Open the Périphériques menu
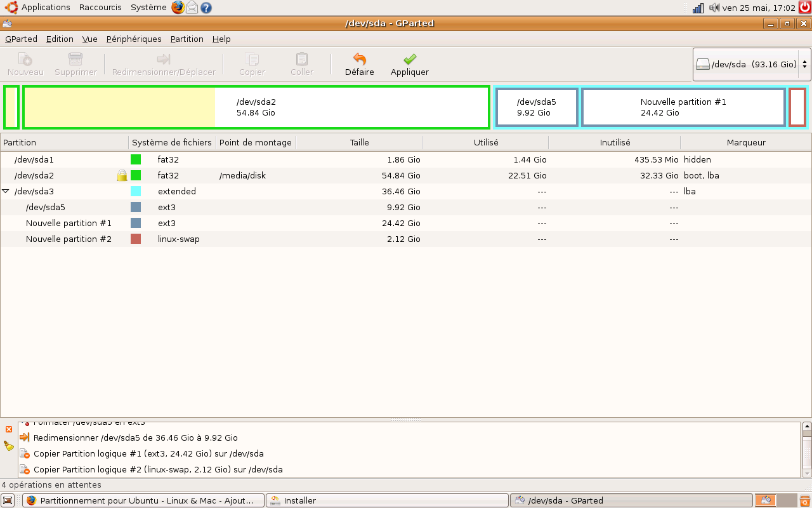Viewport: 812px width, 508px height. 134,39
